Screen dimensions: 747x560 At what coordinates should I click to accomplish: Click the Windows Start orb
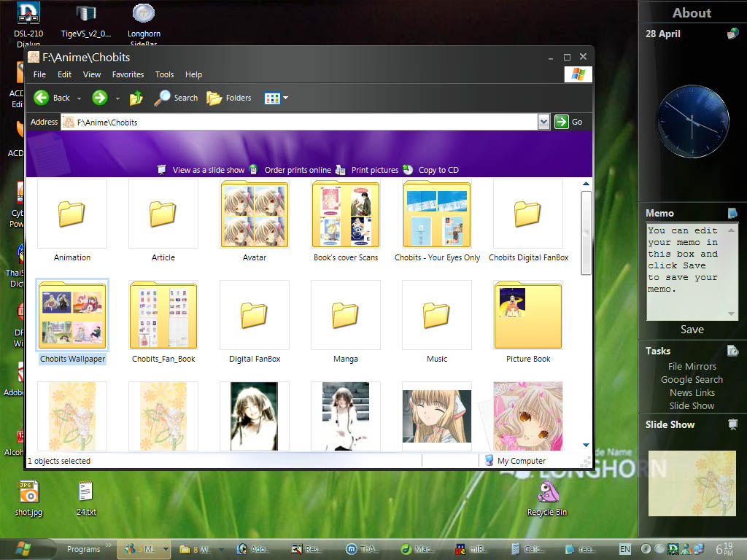(23, 548)
